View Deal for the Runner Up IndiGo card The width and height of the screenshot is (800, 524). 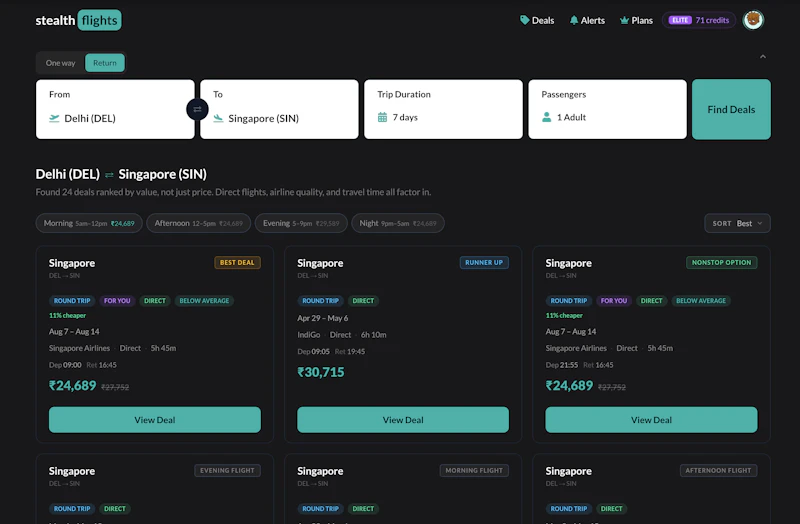tap(403, 419)
